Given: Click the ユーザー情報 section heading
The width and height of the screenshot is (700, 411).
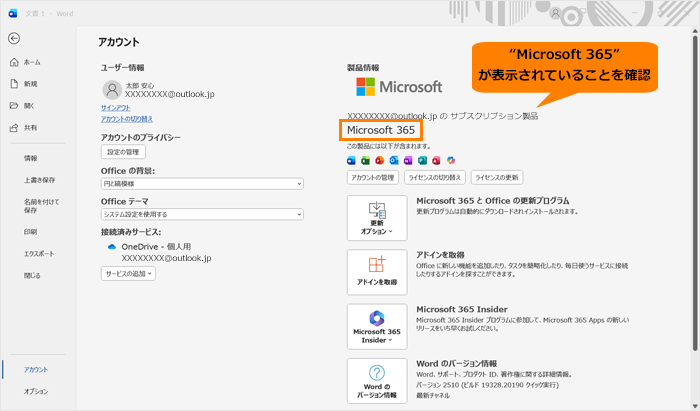Looking at the screenshot, I should pos(122,68).
